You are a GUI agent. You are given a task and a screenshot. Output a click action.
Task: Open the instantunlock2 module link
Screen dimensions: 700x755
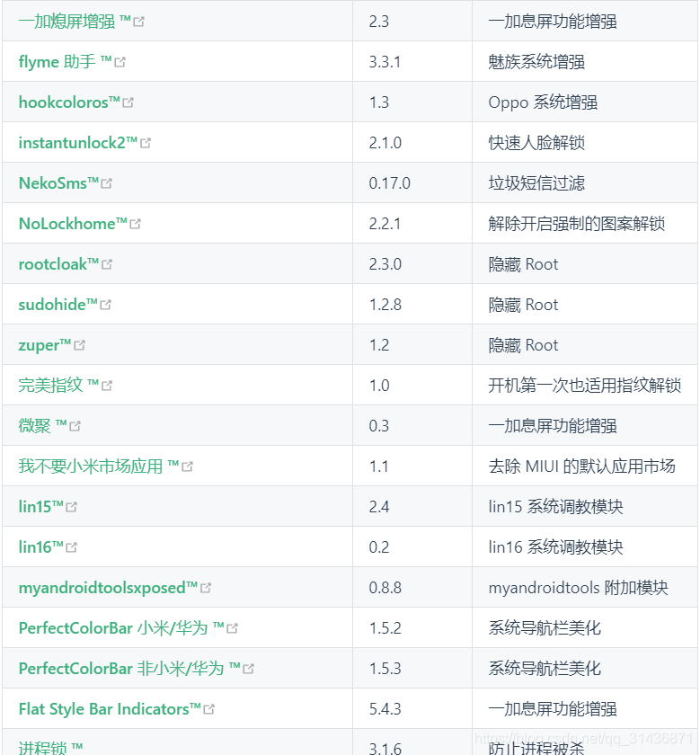84,143
